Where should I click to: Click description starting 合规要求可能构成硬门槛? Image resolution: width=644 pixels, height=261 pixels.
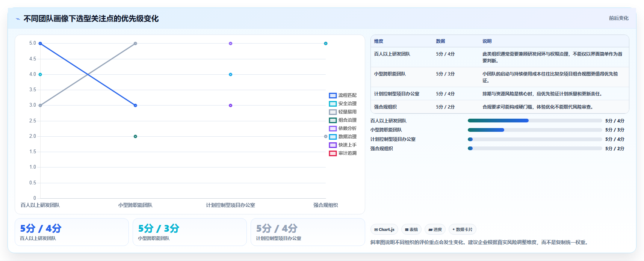[538, 107]
